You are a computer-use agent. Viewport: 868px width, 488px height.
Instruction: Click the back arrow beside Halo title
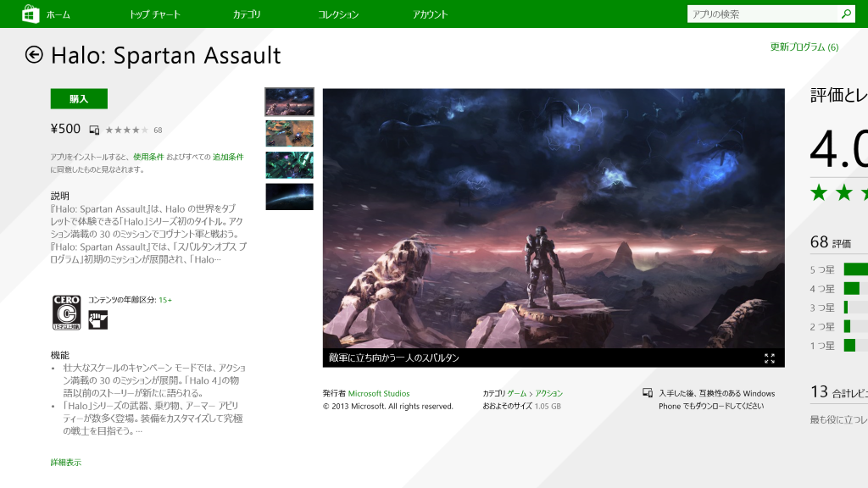[34, 55]
